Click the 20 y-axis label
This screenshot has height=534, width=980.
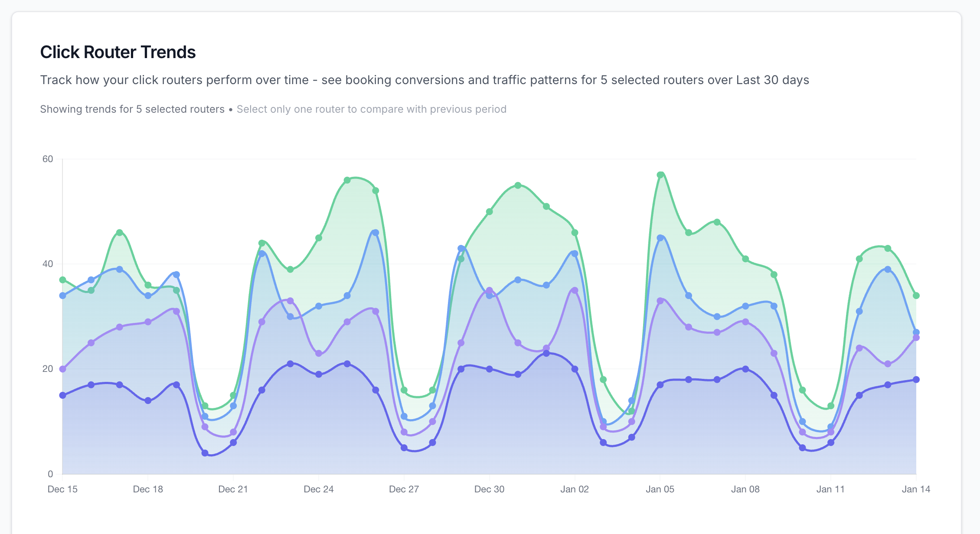(x=48, y=369)
